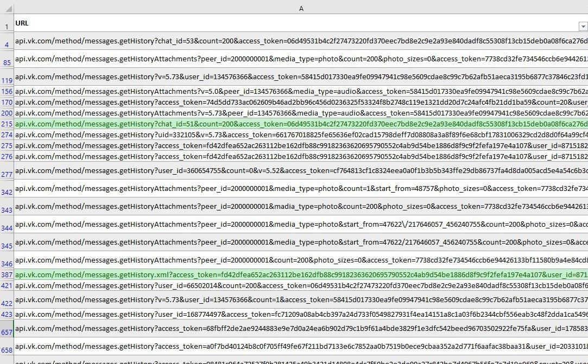The image size is (588, 364).
Task: Click row 119 cell with getHistory?v=5.73&user_id=134576366&access_token
Action: tap(301, 77)
